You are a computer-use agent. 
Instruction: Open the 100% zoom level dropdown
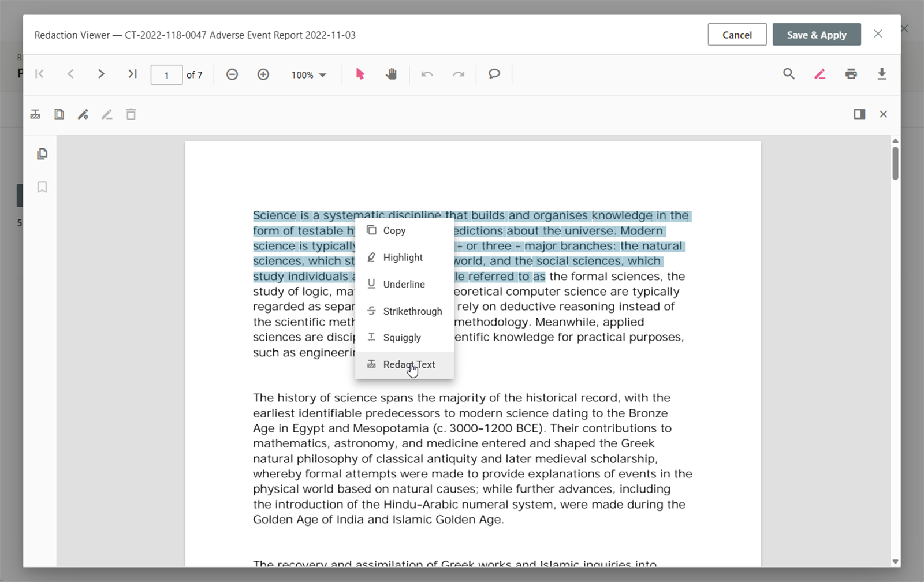pyautogui.click(x=308, y=75)
